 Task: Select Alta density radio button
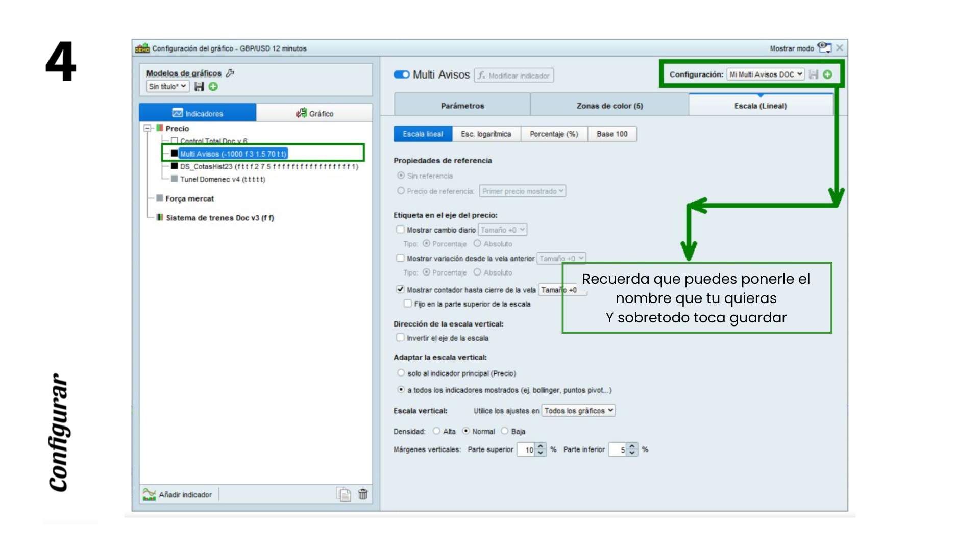click(x=436, y=431)
